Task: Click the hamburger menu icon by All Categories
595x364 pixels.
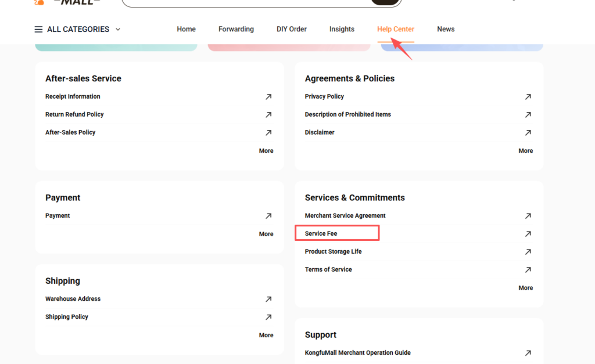Action: (x=38, y=30)
